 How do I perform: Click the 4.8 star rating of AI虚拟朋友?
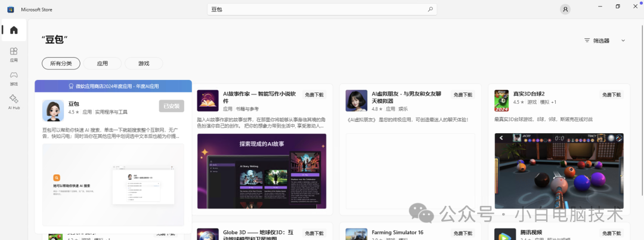click(377, 109)
